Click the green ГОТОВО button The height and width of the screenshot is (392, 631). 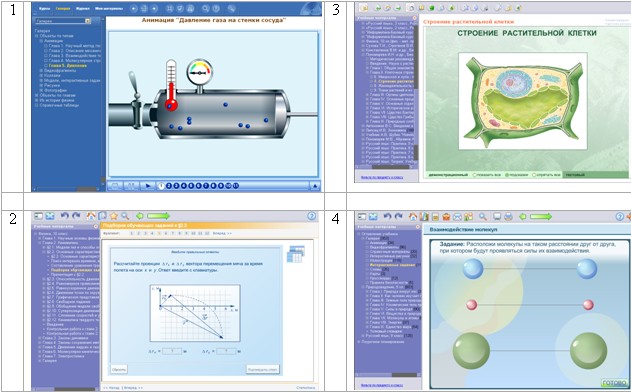pyautogui.click(x=615, y=382)
